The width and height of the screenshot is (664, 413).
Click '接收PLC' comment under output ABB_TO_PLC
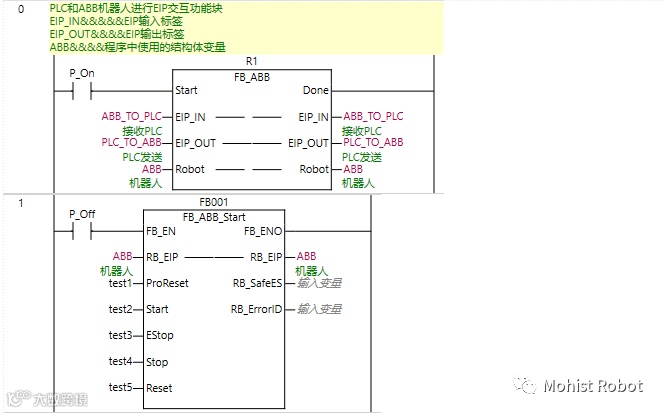(x=362, y=131)
